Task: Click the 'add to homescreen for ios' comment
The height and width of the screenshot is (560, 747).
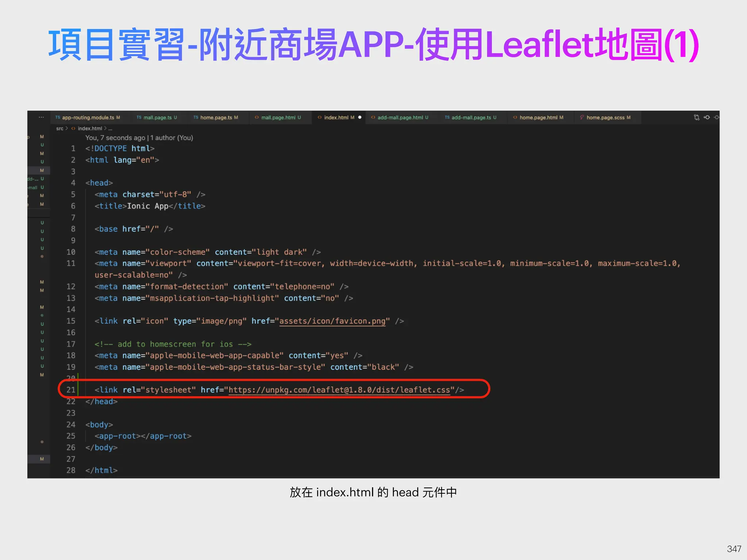Action: point(173,344)
